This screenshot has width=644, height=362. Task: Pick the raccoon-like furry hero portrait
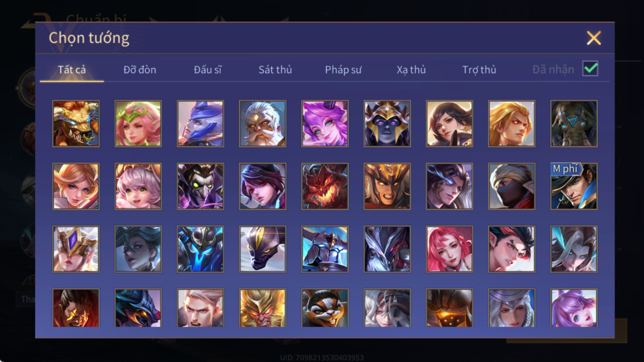tap(325, 308)
